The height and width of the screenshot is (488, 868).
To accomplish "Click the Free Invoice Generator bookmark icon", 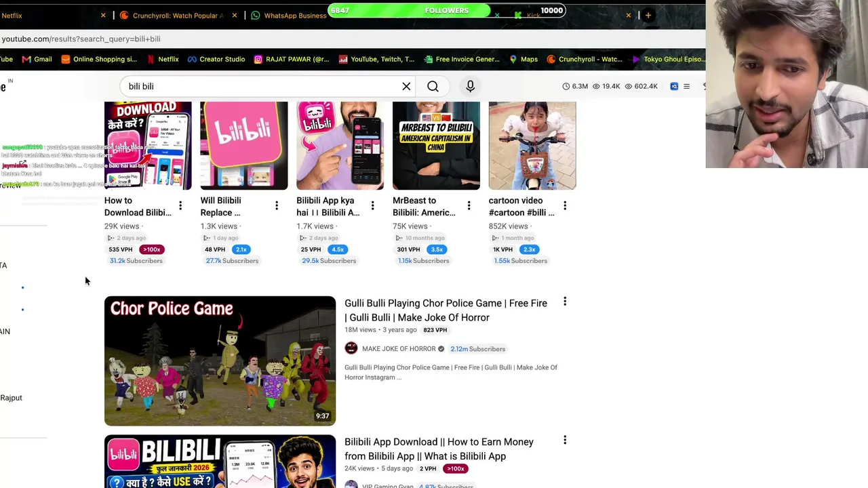I will [427, 59].
